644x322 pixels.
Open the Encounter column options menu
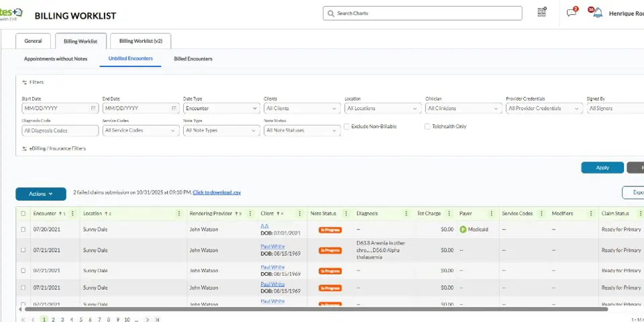click(x=72, y=213)
